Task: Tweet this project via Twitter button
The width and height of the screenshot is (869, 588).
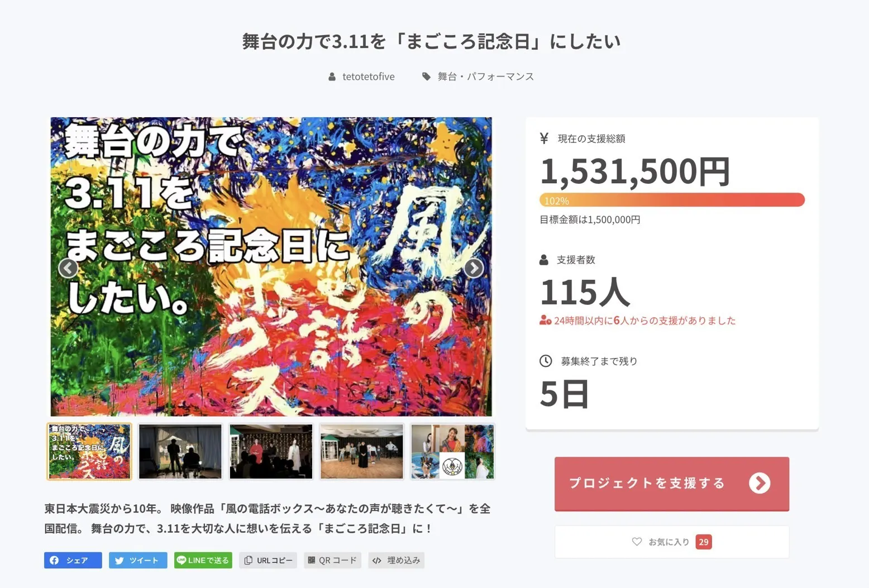Action: pos(138,560)
